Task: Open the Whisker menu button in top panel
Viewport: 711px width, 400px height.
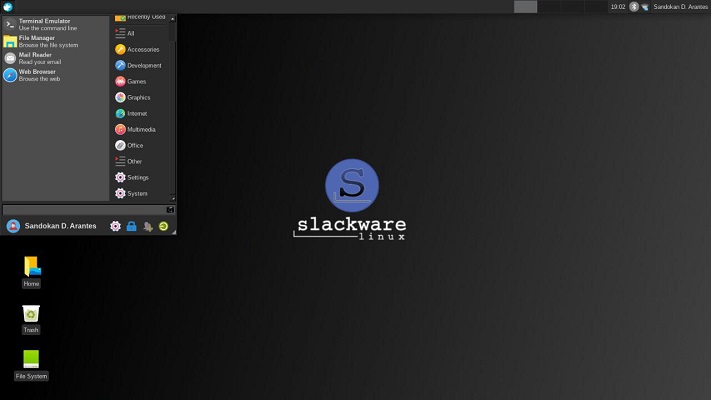Action: point(8,7)
